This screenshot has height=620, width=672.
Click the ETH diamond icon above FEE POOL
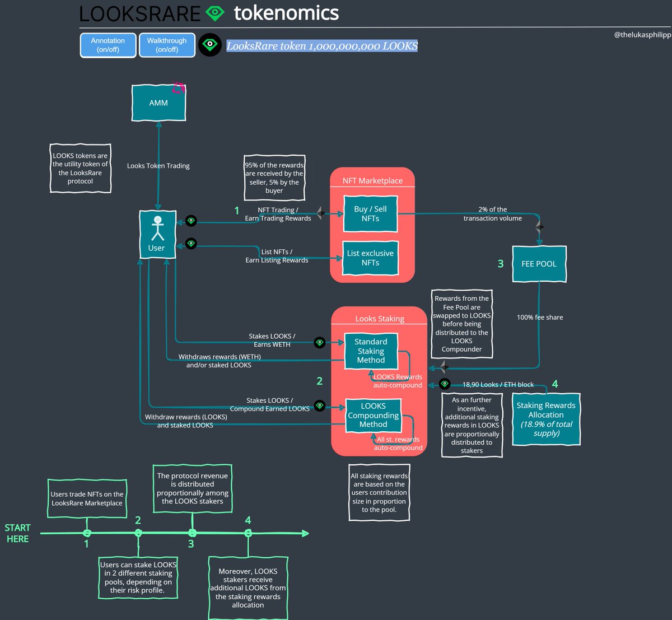click(x=539, y=227)
